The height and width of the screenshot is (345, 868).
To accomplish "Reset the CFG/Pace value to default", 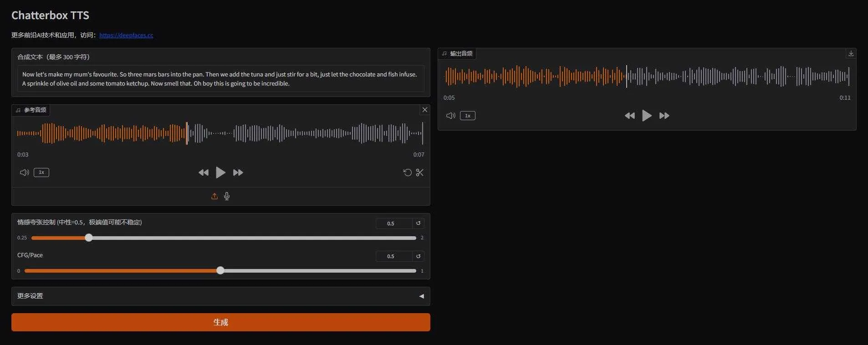I will pyautogui.click(x=418, y=256).
